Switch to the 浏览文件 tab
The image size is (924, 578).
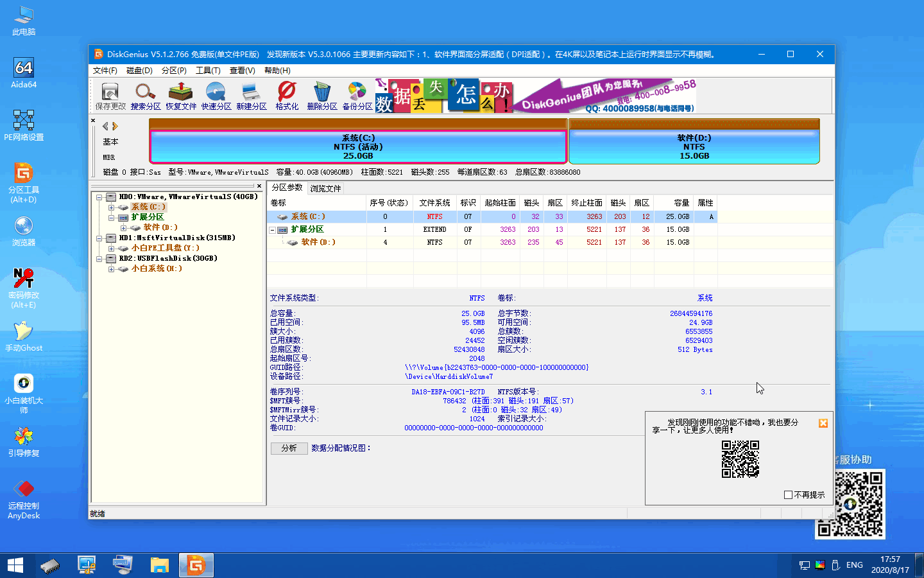pyautogui.click(x=327, y=188)
